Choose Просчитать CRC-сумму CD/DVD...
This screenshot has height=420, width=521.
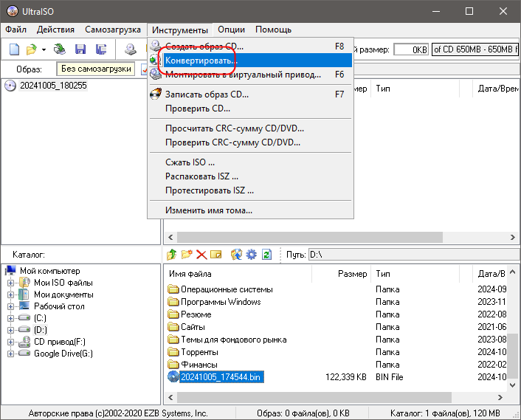pos(250,128)
